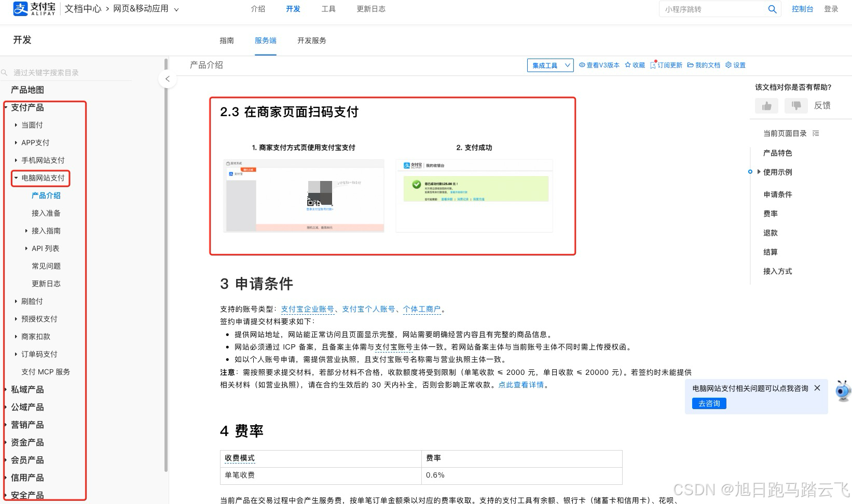
Task: Switch to 服务端 tab
Action: [x=266, y=40]
